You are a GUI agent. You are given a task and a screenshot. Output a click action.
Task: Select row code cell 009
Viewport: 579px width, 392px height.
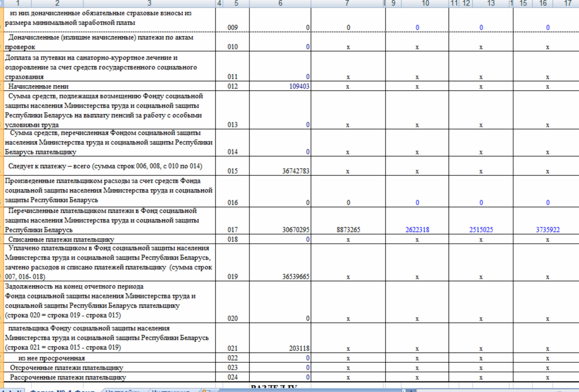(232, 20)
